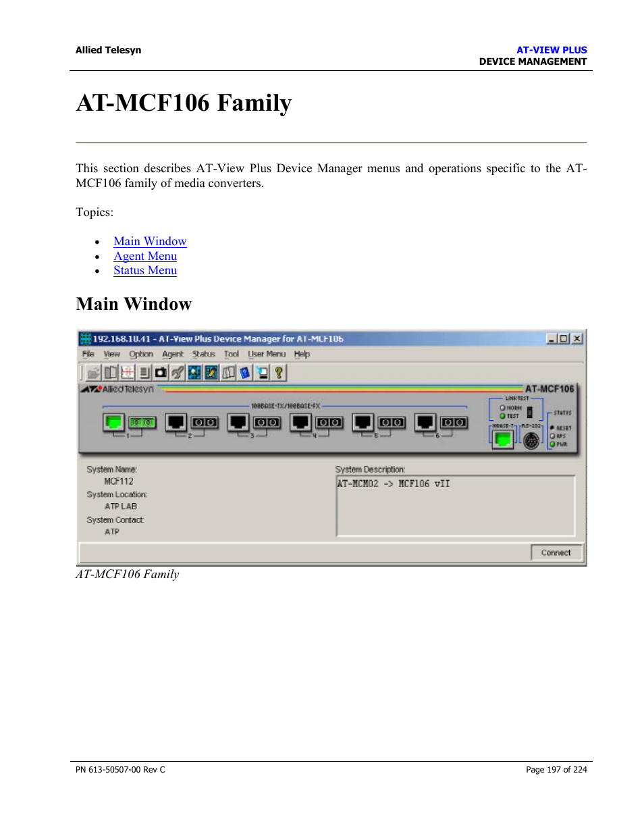Open the File menu
Screen dimensions: 644x834
(88, 354)
